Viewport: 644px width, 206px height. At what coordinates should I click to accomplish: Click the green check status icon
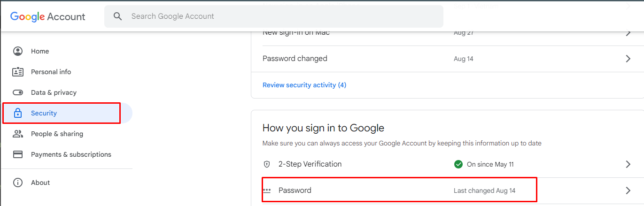coord(458,164)
